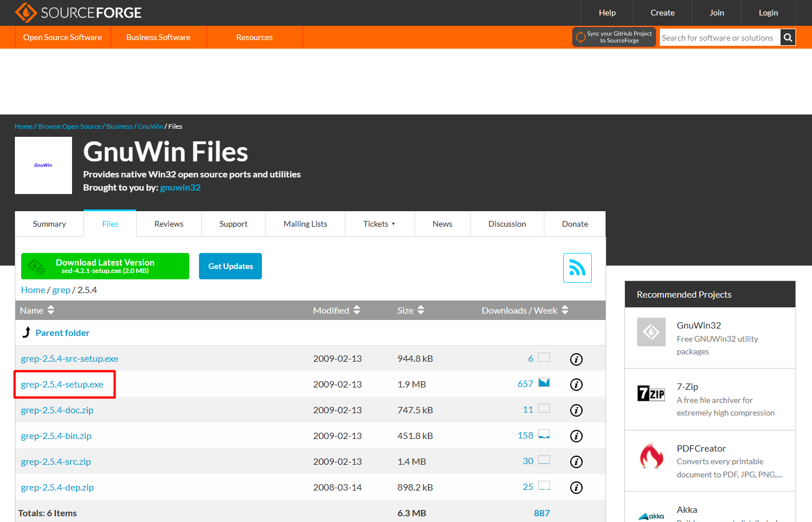Expand the Tickets dropdown tab
The height and width of the screenshot is (522, 812).
[x=379, y=224]
